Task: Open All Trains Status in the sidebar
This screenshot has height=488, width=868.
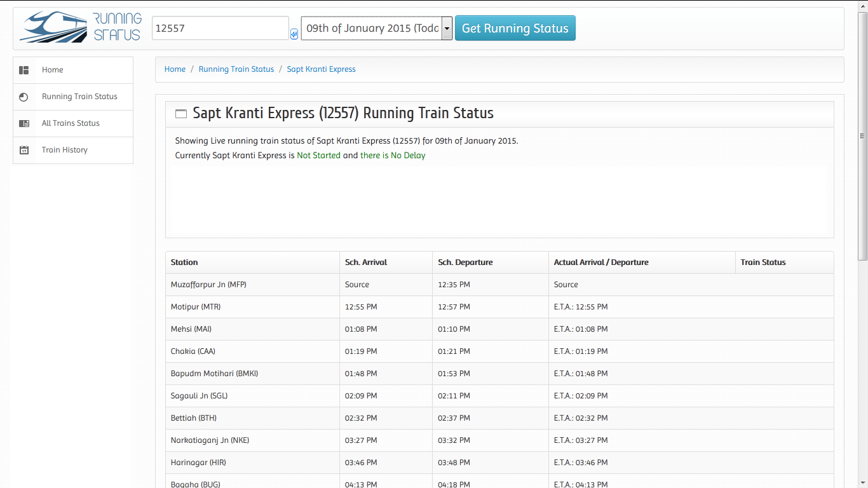Action: point(73,123)
